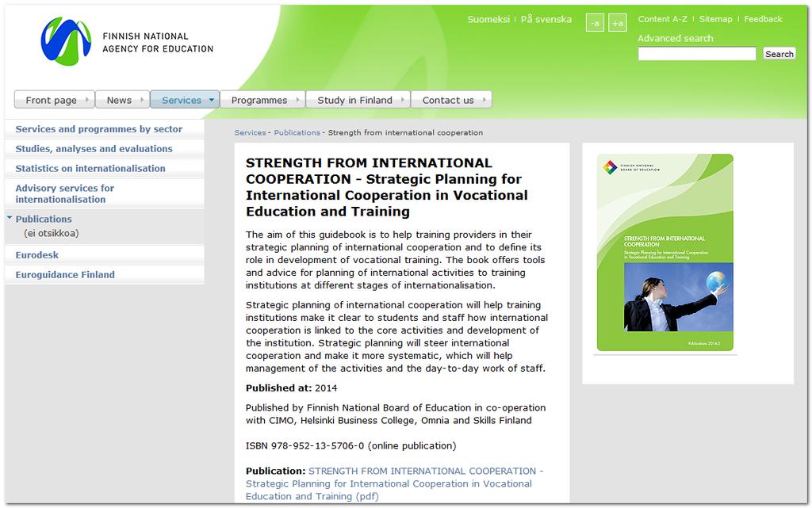Click the 'Published at: 2014' text
The height and width of the screenshot is (508, 812).
coord(291,388)
